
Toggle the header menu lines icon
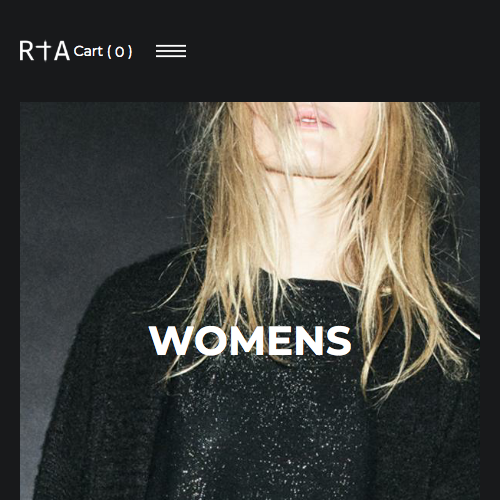(171, 51)
